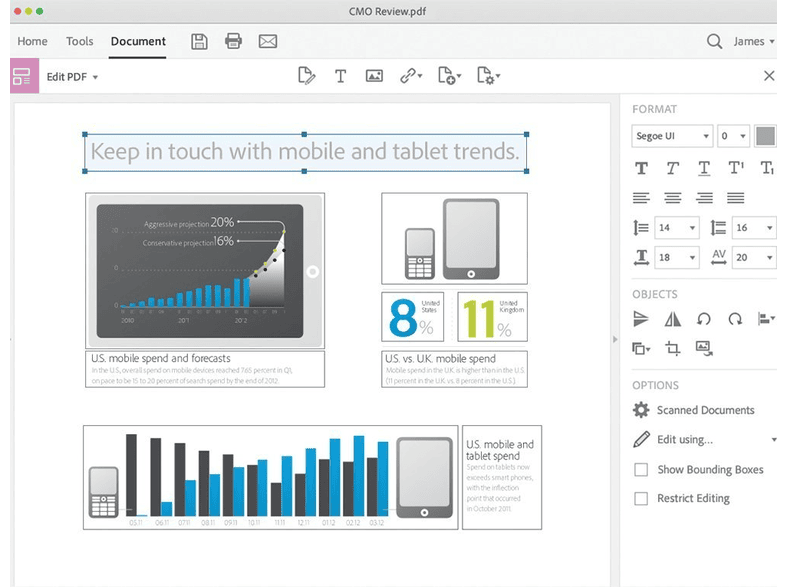
Task: Switch to the Home tab
Action: [32, 41]
